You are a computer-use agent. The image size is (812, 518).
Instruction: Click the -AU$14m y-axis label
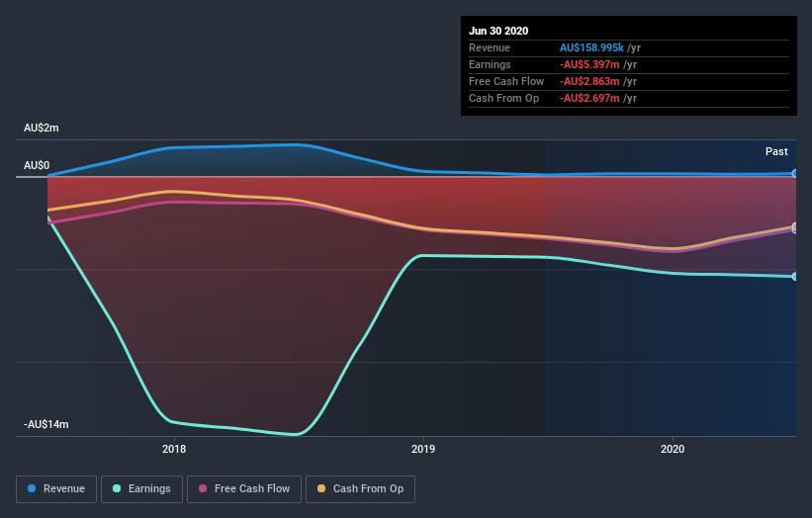[46, 424]
